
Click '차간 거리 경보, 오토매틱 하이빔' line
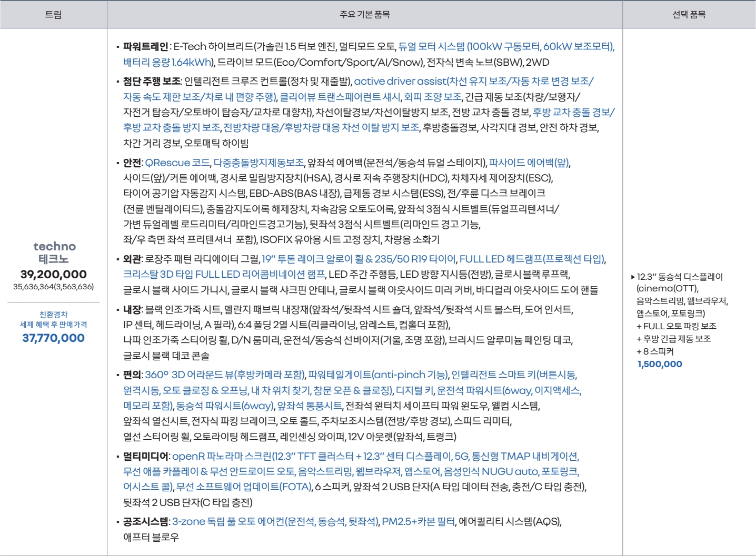pos(186,144)
